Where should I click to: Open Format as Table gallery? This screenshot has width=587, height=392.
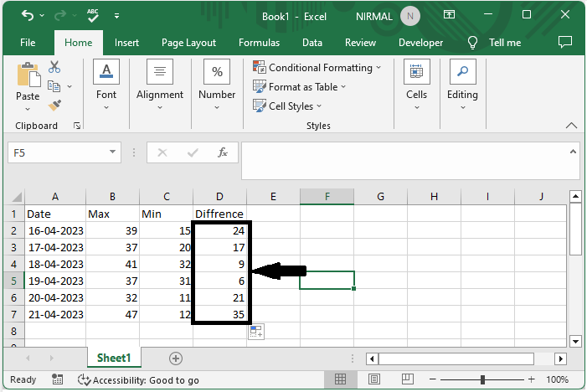pyautogui.click(x=299, y=87)
